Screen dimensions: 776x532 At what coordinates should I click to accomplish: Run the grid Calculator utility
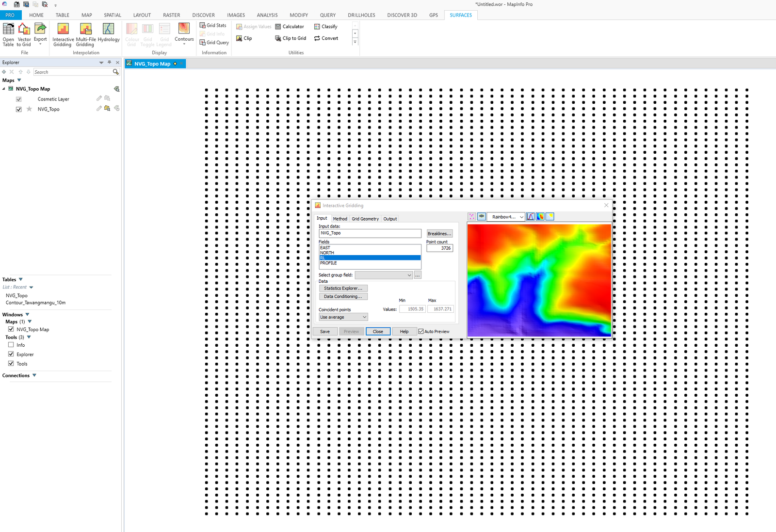pos(290,27)
